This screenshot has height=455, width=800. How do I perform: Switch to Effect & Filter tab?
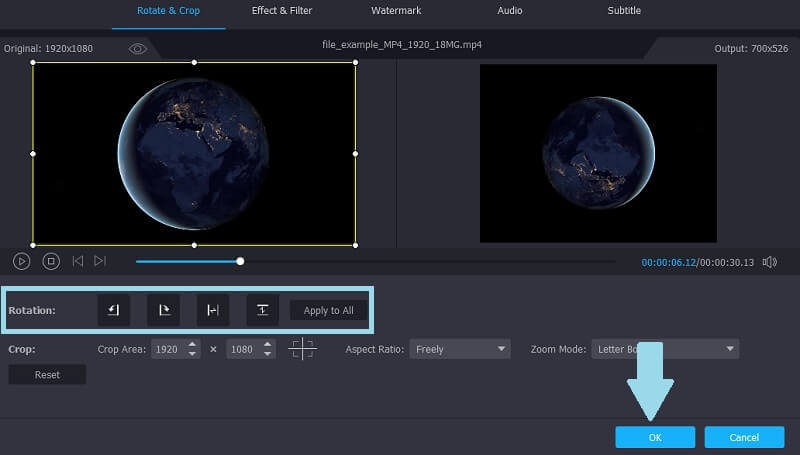[282, 11]
